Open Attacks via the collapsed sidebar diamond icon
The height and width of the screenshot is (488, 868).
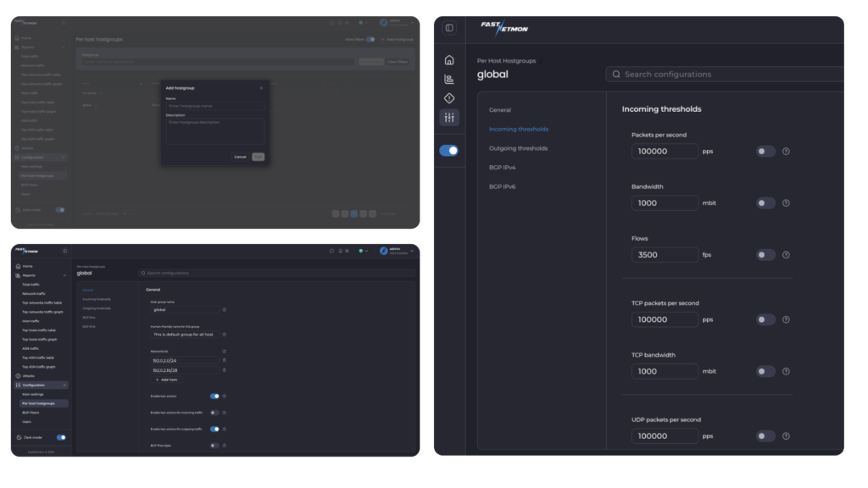(x=449, y=98)
